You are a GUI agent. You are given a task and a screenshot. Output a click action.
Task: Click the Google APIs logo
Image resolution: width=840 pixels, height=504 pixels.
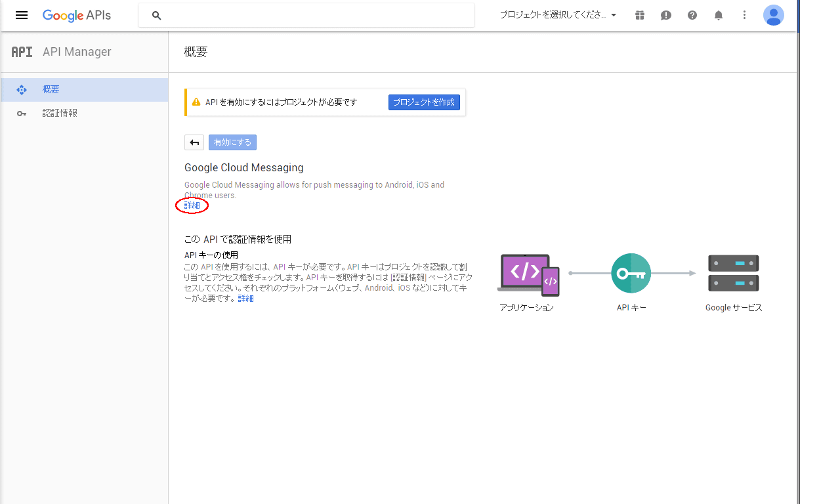[x=77, y=15]
